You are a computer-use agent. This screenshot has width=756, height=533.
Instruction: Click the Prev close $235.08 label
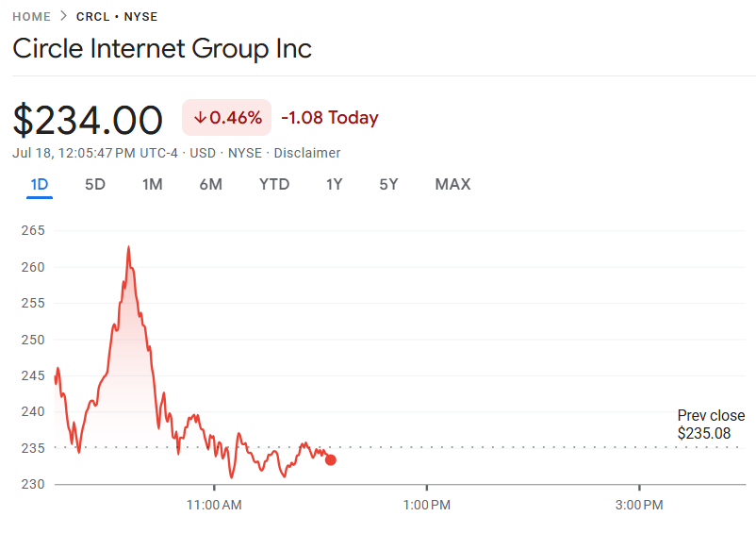pyautogui.click(x=711, y=425)
